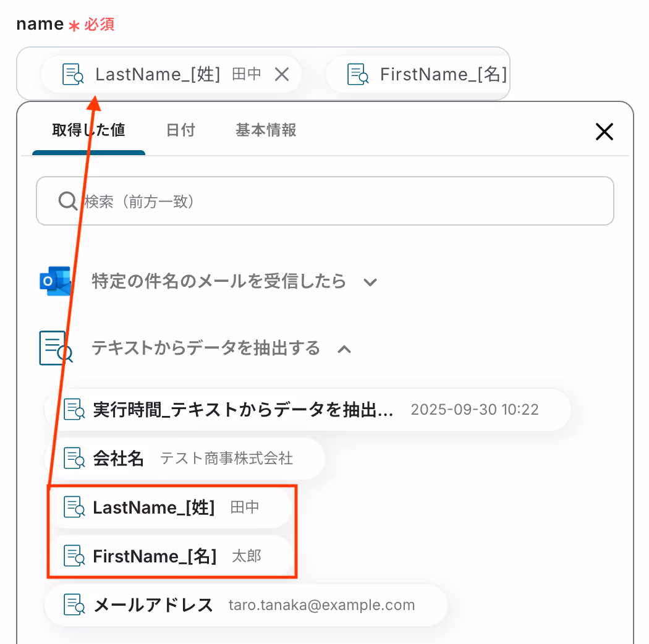The width and height of the screenshot is (649, 644).
Task: Click the 2025-09-30 10:22 value
Action: [x=475, y=410]
